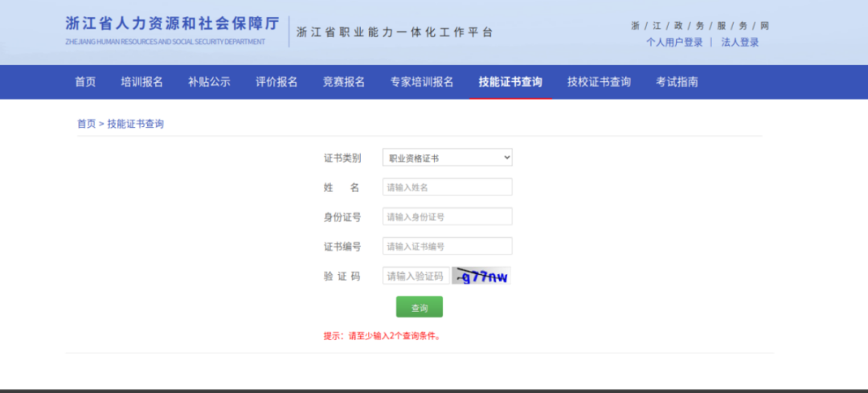Open 个人用户登录 link
Image resolution: width=868 pixels, height=393 pixels.
[x=674, y=42]
